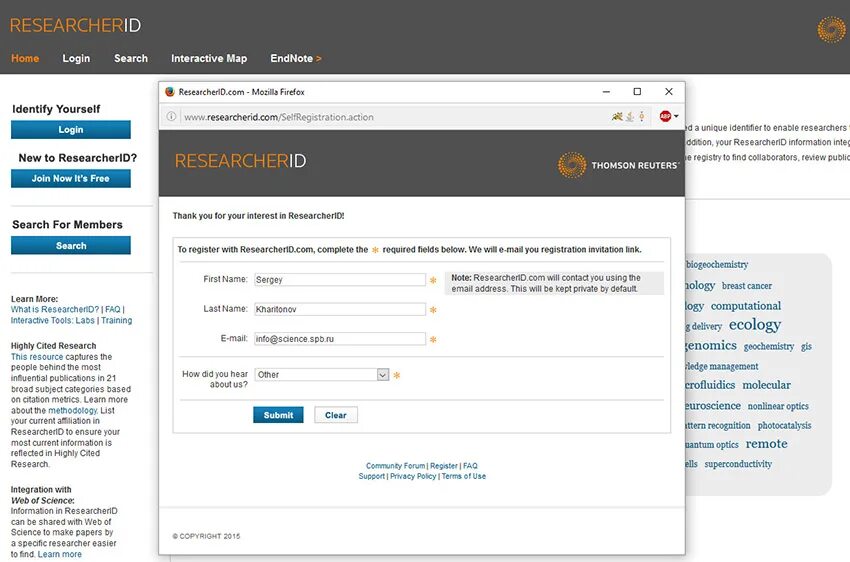
Task: Open the 'What is ResearcherID?' link
Action: [55, 309]
